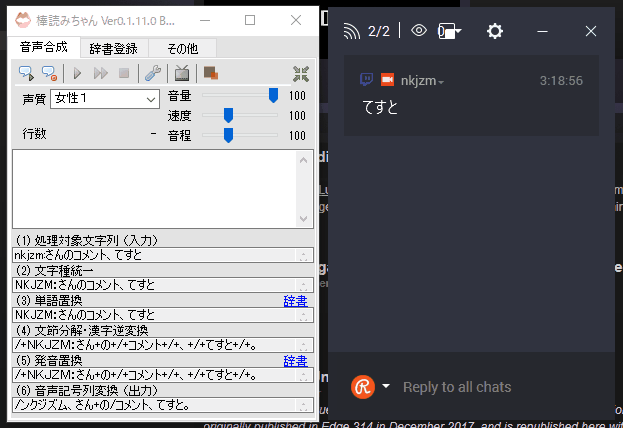Click the text area scroll down arrow
This screenshot has width=623, height=428.
tap(304, 219)
